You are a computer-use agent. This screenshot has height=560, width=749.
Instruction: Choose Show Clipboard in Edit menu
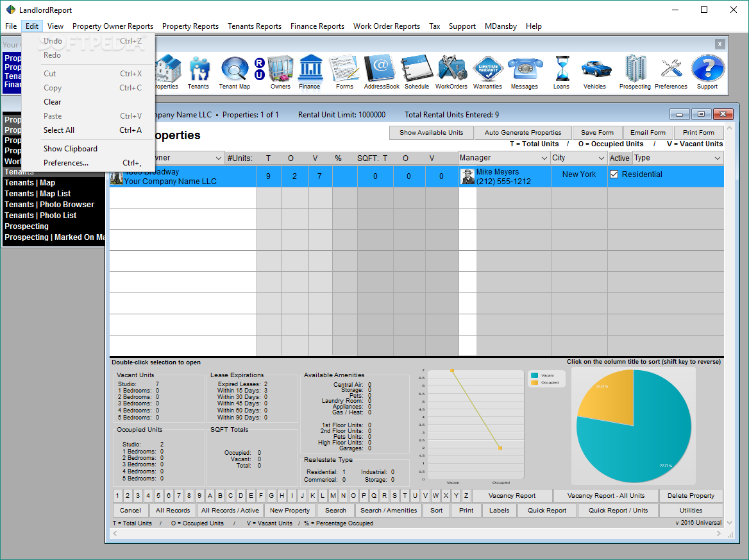[89, 149]
